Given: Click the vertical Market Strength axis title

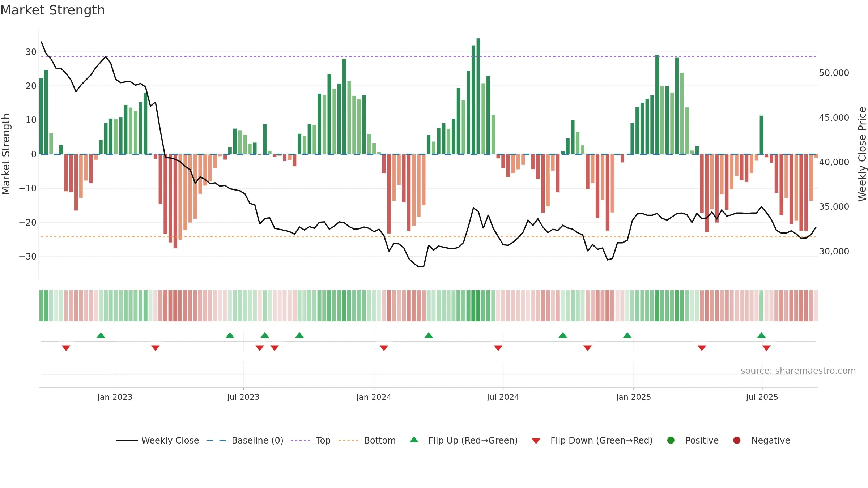Looking at the screenshot, I should pyautogui.click(x=6, y=154).
